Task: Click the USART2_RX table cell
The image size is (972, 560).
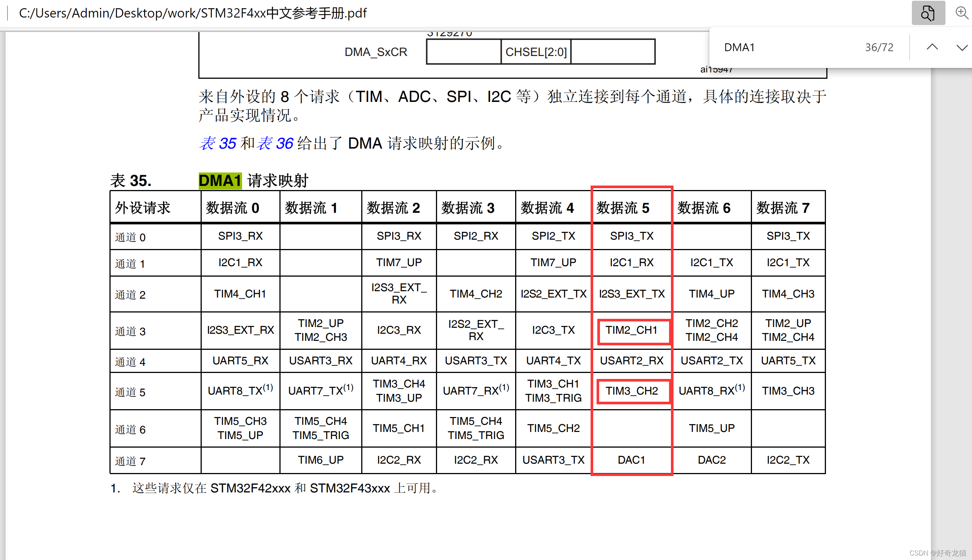Action: (x=631, y=361)
